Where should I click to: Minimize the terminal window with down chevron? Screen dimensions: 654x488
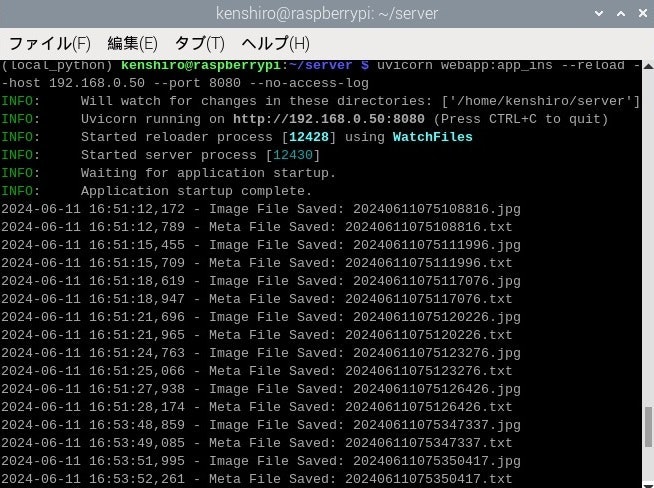tap(599, 14)
